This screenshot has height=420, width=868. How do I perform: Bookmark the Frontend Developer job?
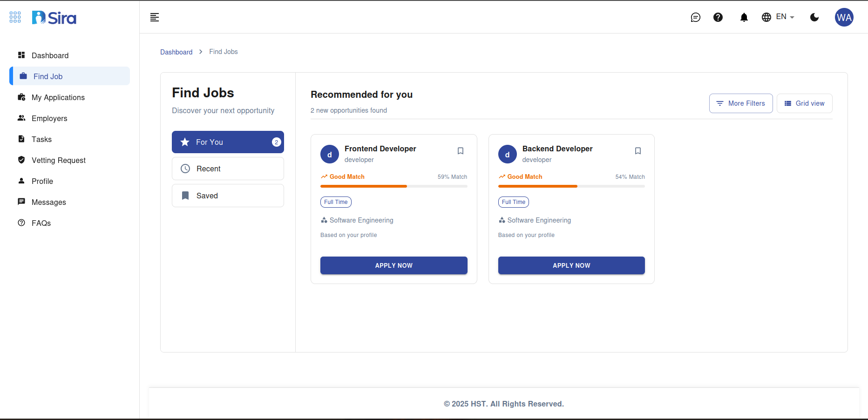click(x=460, y=151)
